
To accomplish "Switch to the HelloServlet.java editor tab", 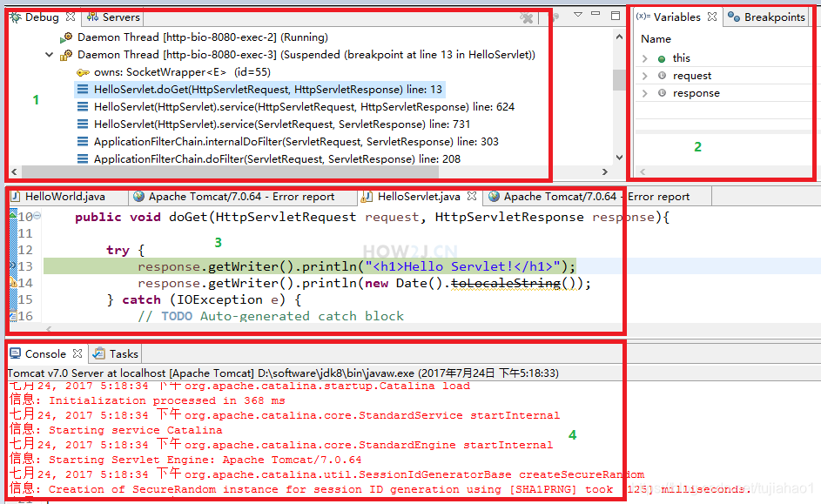I will coord(419,197).
